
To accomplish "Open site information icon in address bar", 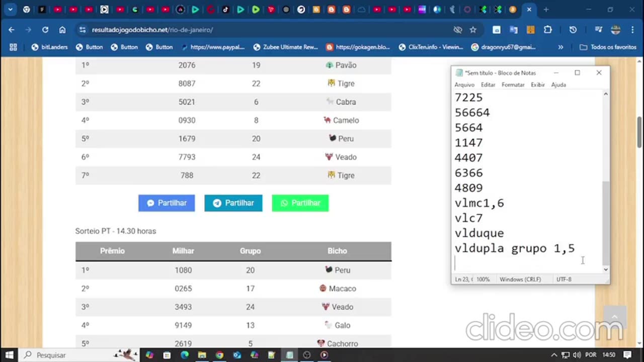I will pyautogui.click(x=82, y=30).
